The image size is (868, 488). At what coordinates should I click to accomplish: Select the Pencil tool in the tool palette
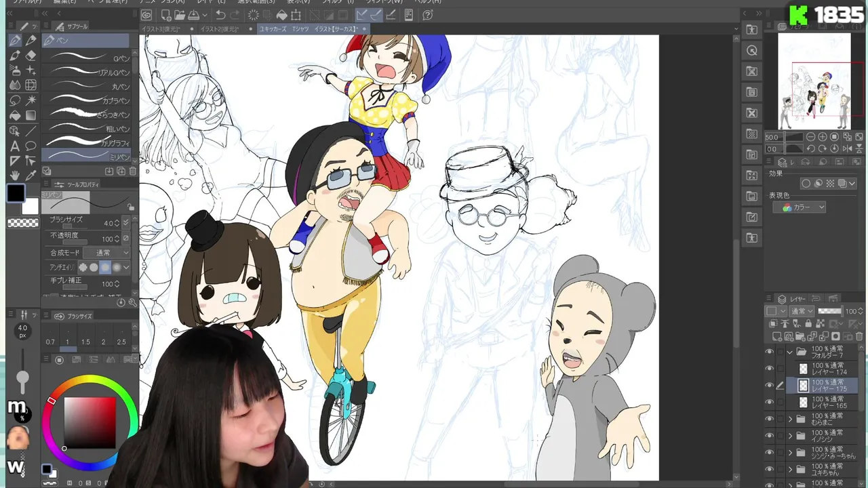[31, 41]
